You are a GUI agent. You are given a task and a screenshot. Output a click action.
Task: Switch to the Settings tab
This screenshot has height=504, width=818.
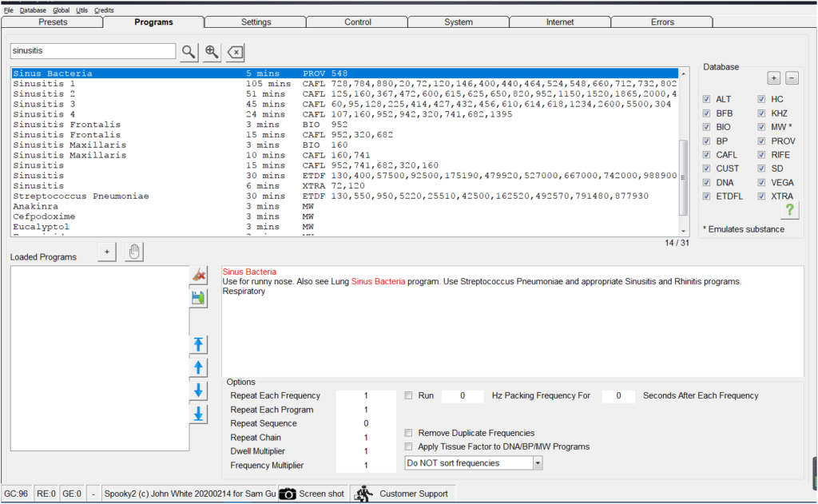click(256, 22)
